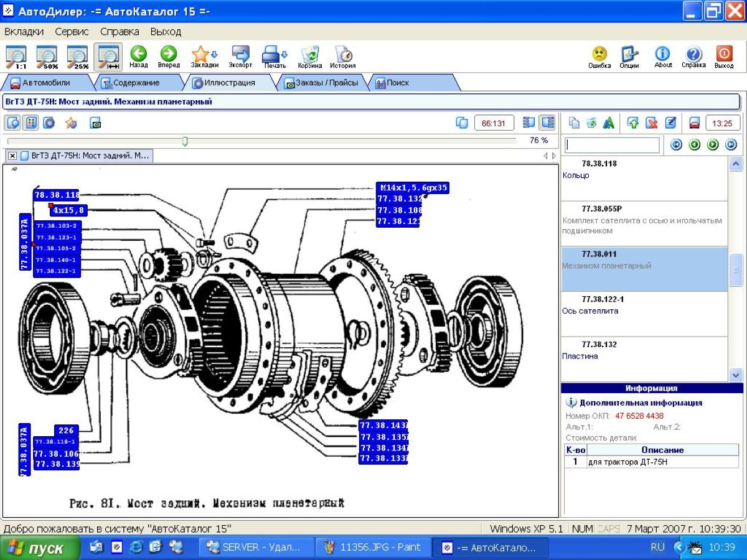
Task: Toggle the colored grid hotspots button
Action: (30, 123)
